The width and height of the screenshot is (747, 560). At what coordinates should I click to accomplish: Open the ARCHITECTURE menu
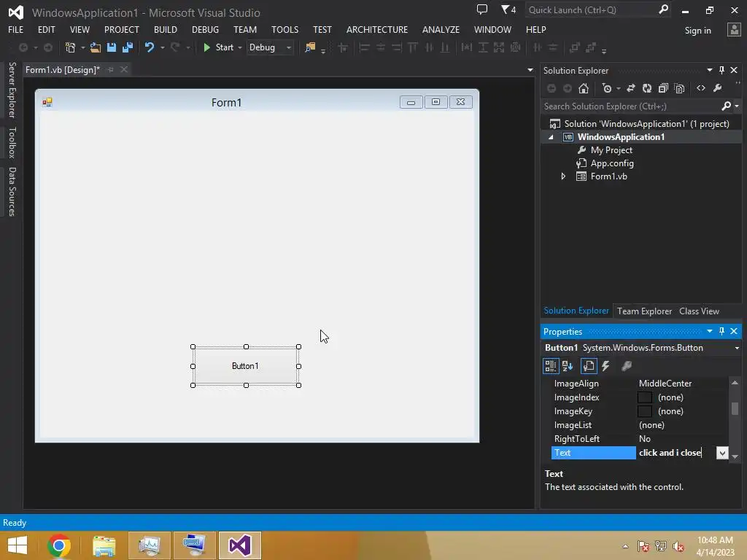pos(377,29)
